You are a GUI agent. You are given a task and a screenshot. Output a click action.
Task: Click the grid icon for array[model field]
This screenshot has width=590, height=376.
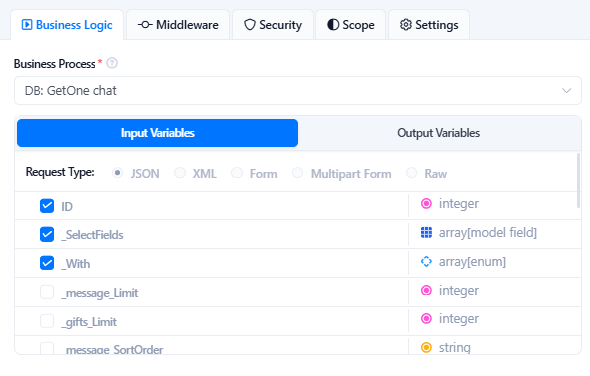click(x=426, y=233)
